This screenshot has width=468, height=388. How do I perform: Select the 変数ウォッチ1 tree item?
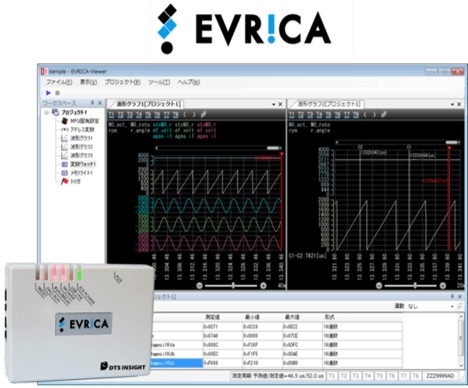coord(83,164)
